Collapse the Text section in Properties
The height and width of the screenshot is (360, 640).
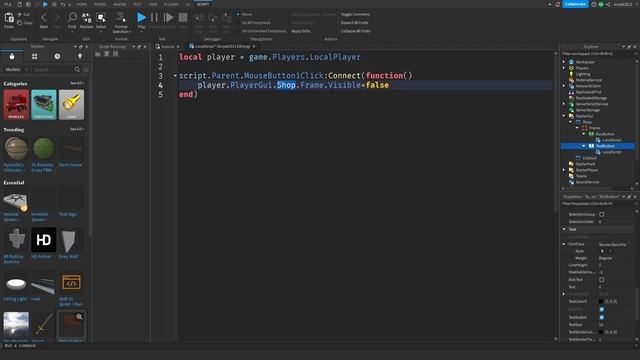coord(564,229)
